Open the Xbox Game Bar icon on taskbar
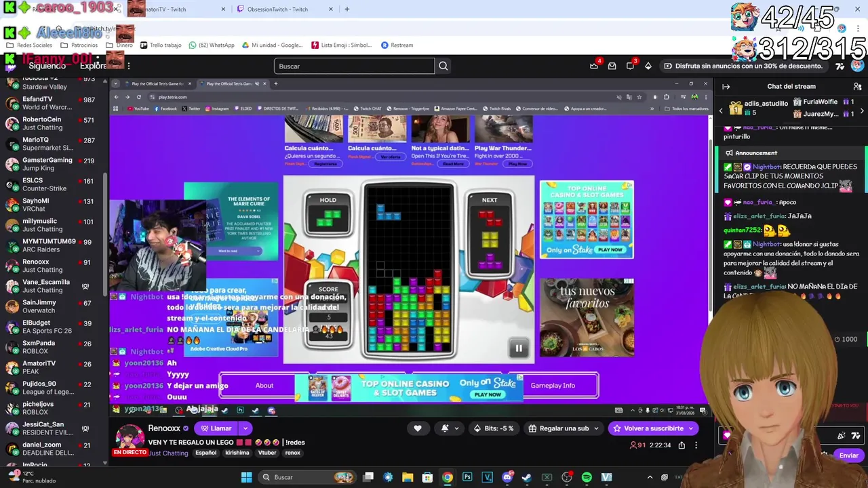 [x=547, y=477]
